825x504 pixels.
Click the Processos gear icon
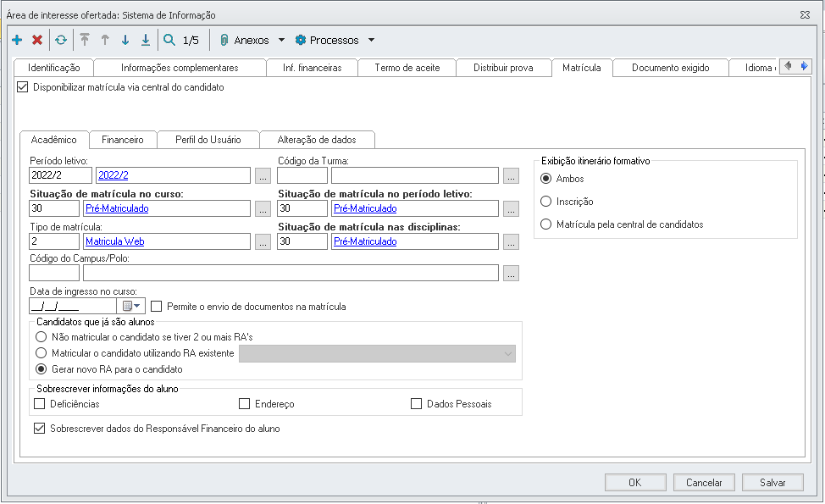pyautogui.click(x=301, y=40)
